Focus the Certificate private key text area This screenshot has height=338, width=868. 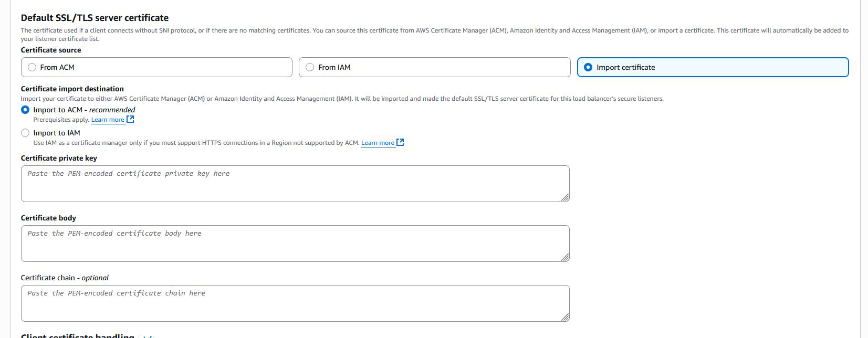coord(295,184)
